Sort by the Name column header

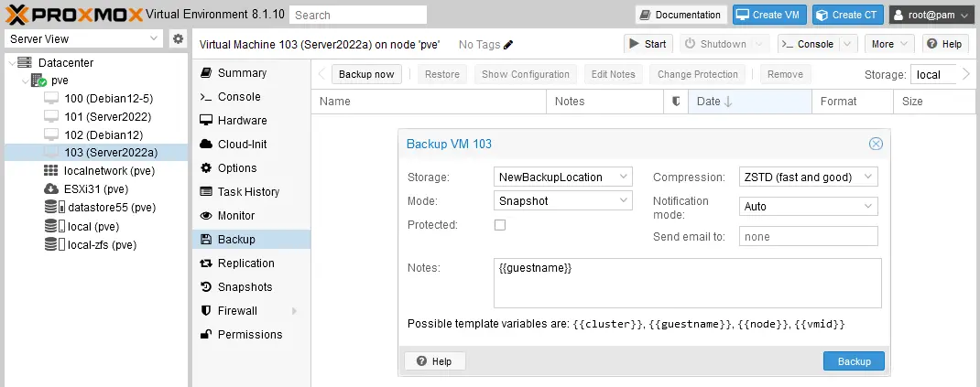430,102
